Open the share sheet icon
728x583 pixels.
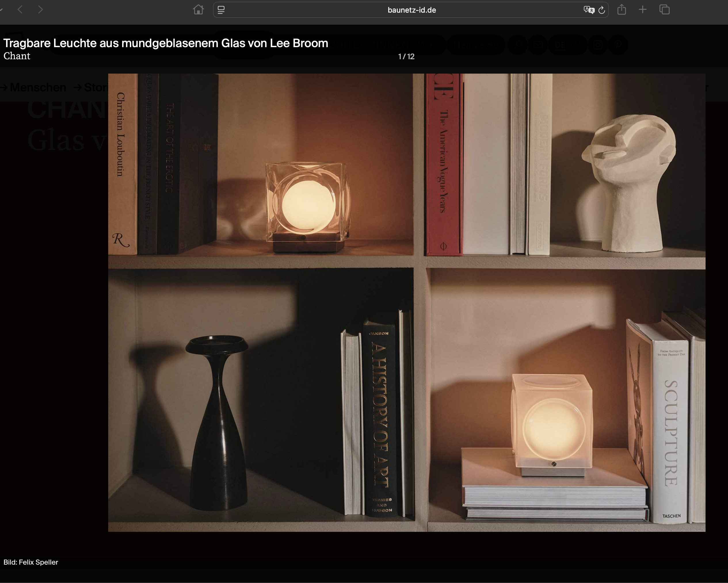[622, 10]
